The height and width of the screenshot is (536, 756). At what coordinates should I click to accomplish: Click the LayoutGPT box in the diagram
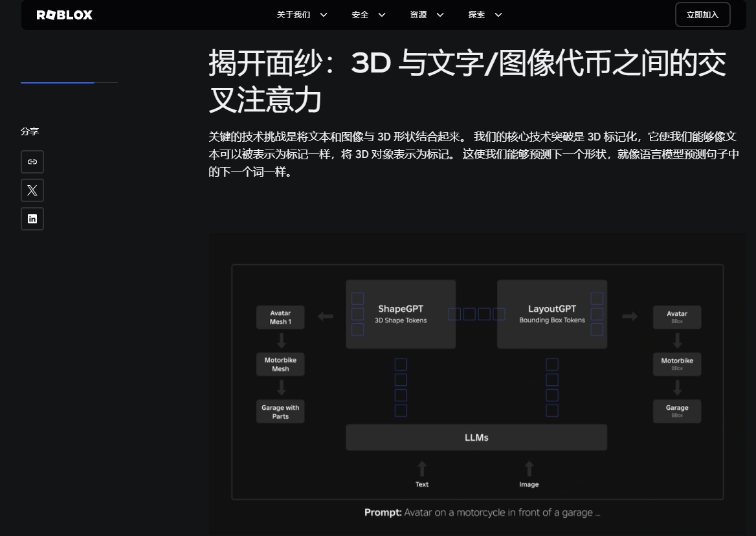tap(552, 314)
